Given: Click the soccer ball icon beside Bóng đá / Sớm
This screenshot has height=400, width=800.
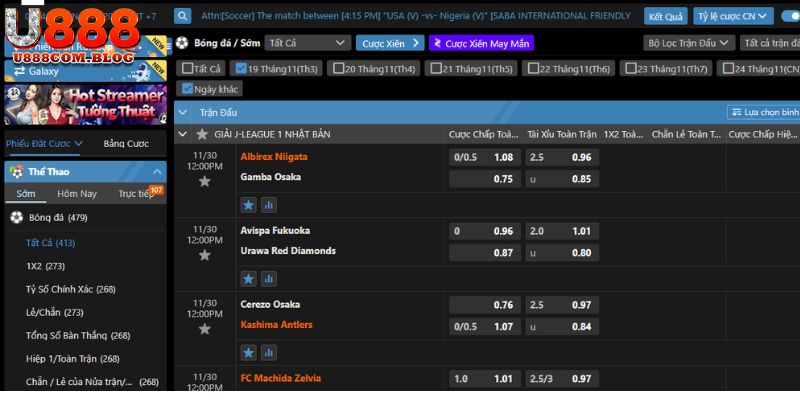Looking at the screenshot, I should point(182,43).
